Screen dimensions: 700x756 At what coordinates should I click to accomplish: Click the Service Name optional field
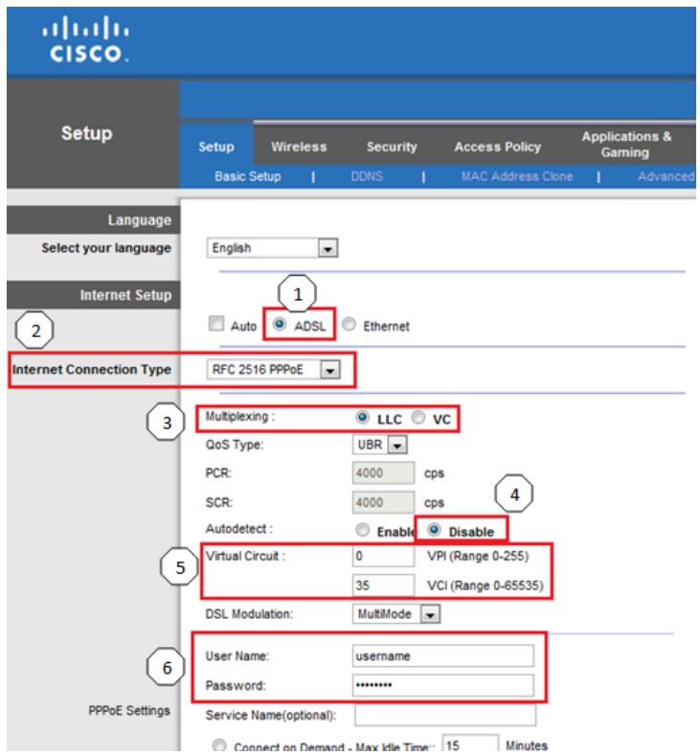pos(445,715)
